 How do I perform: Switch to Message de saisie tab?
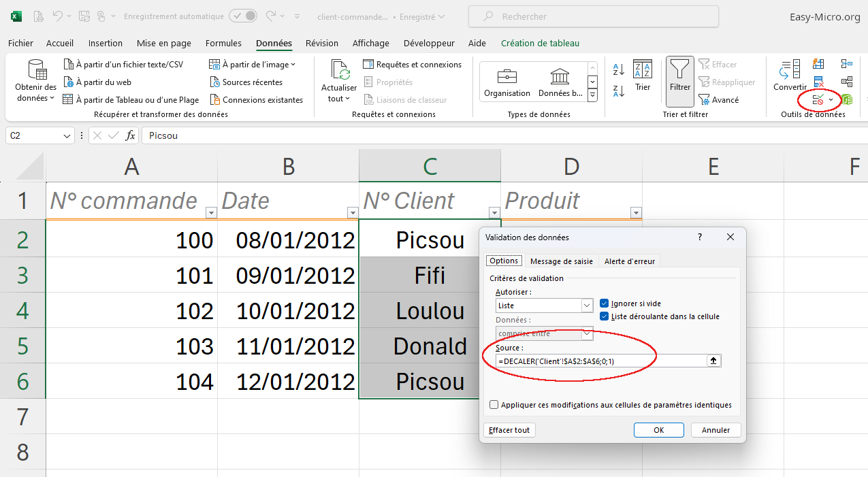pos(561,261)
